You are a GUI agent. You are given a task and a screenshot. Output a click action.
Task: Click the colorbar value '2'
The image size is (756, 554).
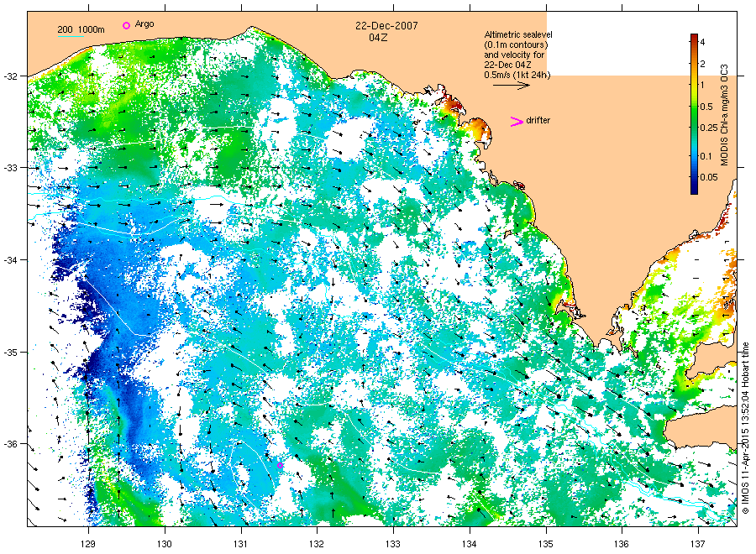(702, 64)
